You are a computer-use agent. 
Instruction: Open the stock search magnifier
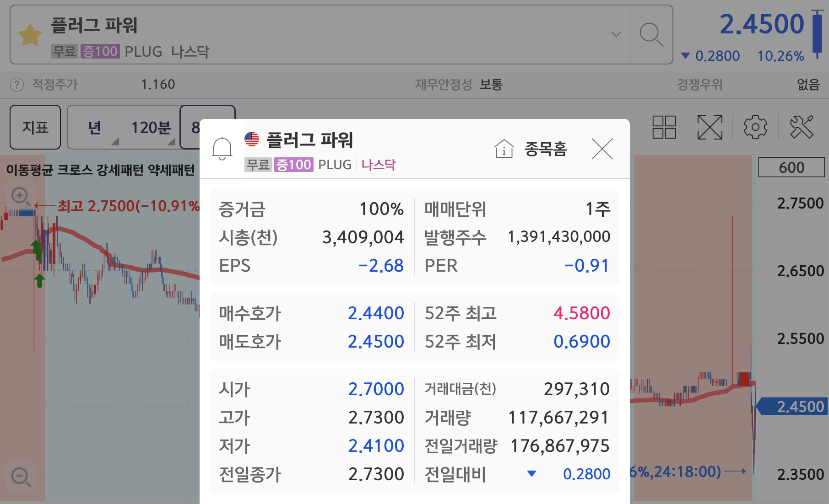651,35
